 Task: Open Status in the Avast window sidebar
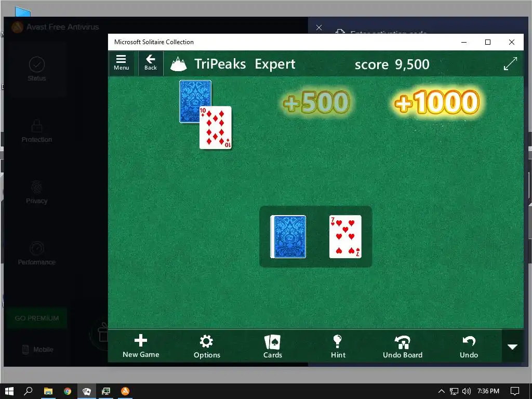point(37,69)
